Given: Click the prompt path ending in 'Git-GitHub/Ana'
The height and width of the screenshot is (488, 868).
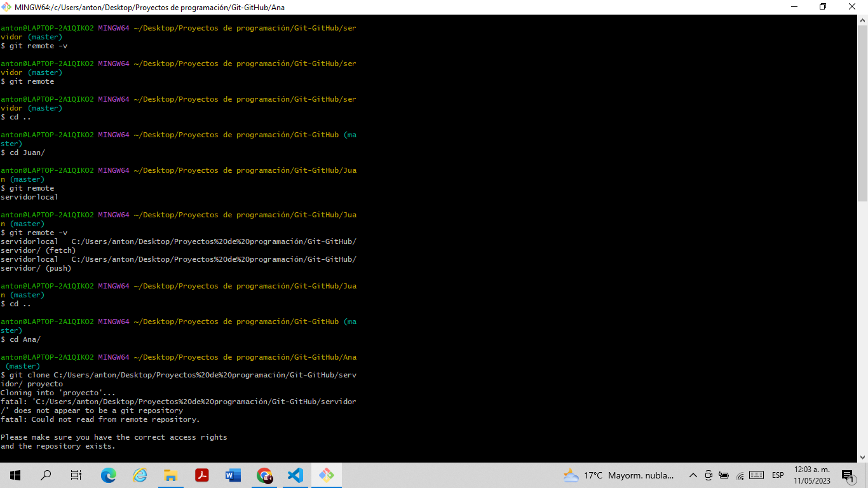Looking at the screenshot, I should (245, 357).
